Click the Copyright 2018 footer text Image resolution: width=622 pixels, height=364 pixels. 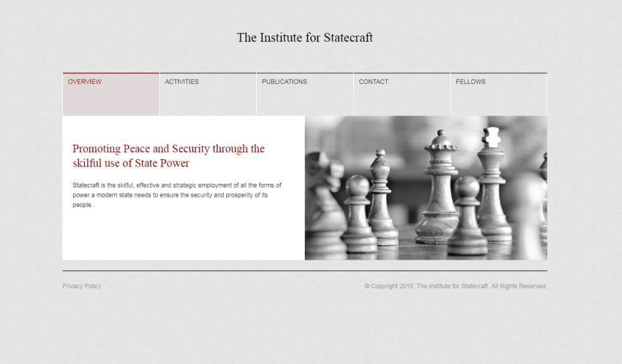455,286
